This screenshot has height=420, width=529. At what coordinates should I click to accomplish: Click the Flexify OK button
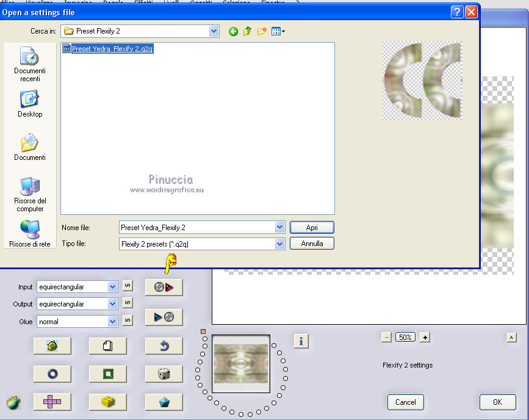point(498,402)
